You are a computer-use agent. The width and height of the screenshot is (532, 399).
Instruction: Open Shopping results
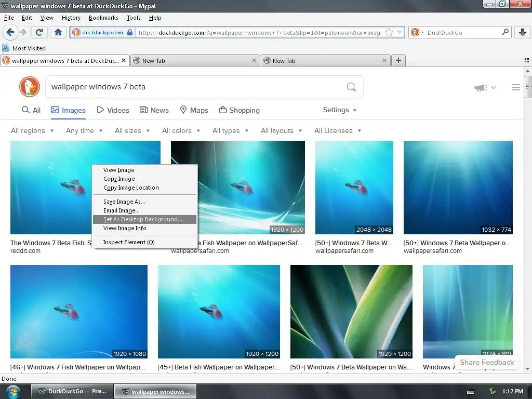239,110
